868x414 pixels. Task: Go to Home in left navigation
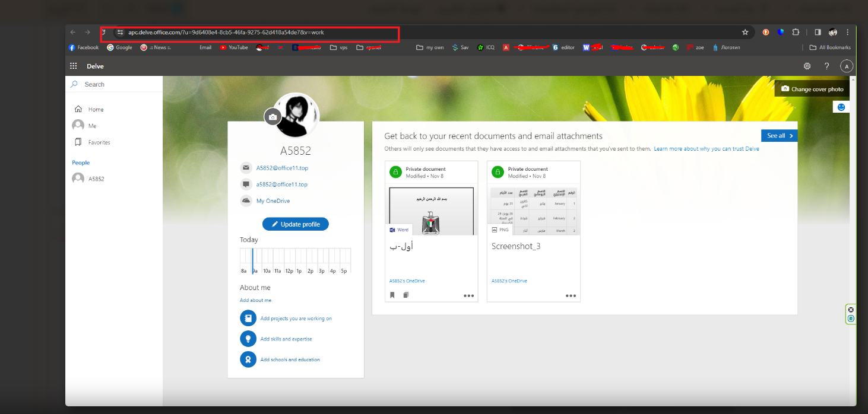(96, 109)
